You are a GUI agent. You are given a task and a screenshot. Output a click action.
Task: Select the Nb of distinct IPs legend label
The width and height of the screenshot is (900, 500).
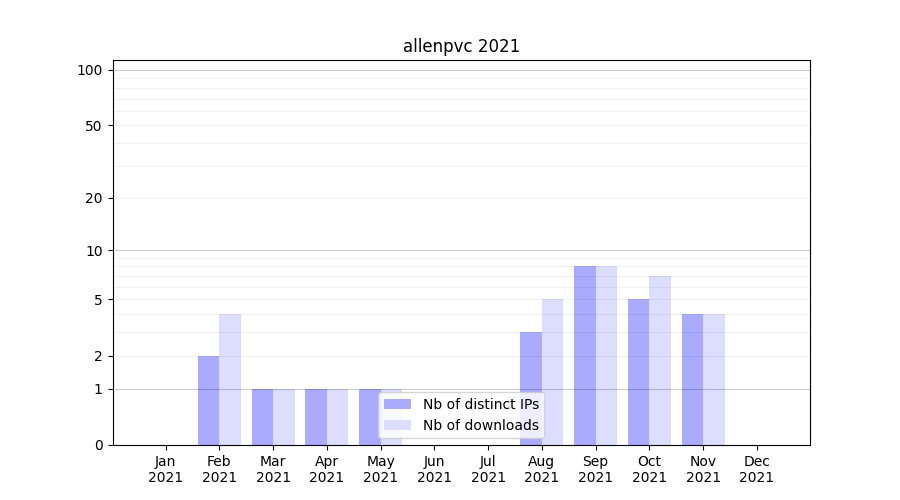480,404
